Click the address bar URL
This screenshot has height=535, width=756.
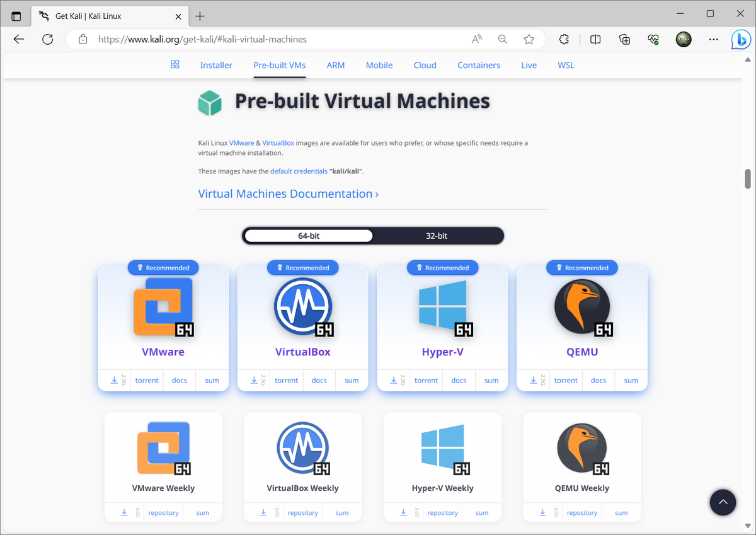point(202,39)
